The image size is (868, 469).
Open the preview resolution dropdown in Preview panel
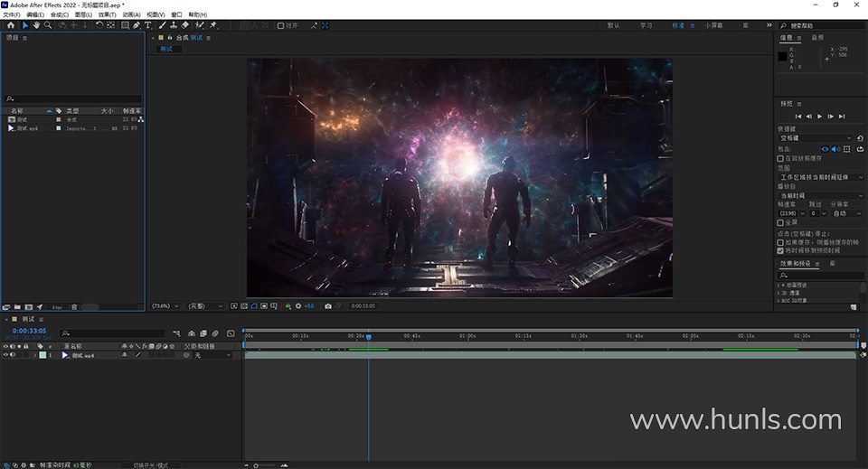847,213
